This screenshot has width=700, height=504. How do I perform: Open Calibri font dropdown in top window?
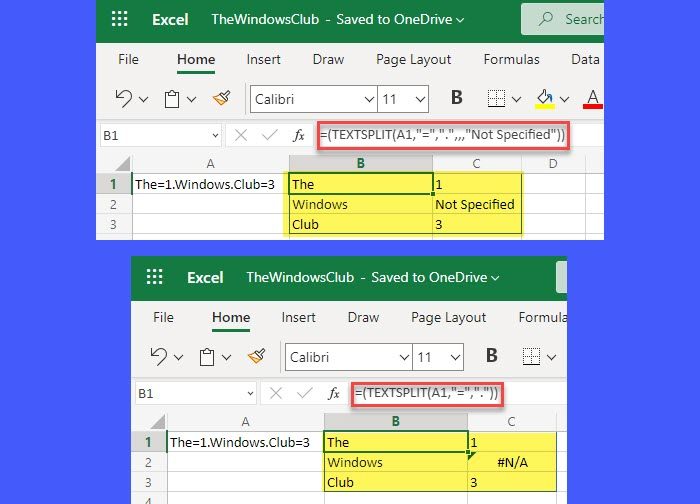[x=369, y=99]
